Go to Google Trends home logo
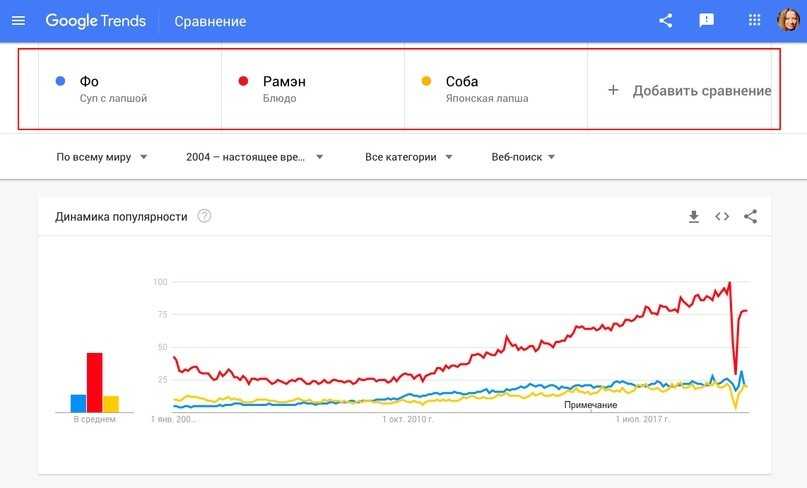The width and height of the screenshot is (807, 488). (95, 21)
